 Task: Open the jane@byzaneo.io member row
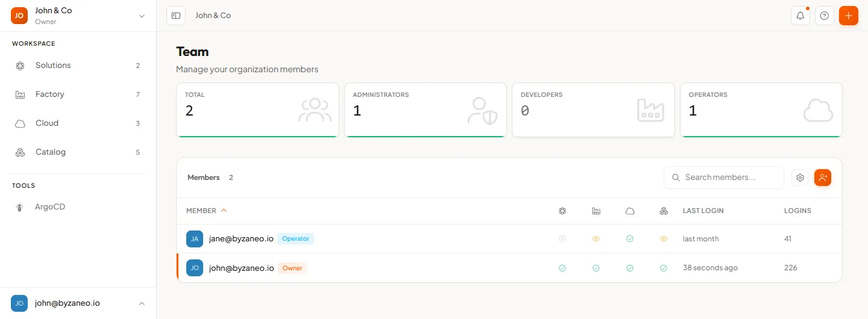[509, 239]
